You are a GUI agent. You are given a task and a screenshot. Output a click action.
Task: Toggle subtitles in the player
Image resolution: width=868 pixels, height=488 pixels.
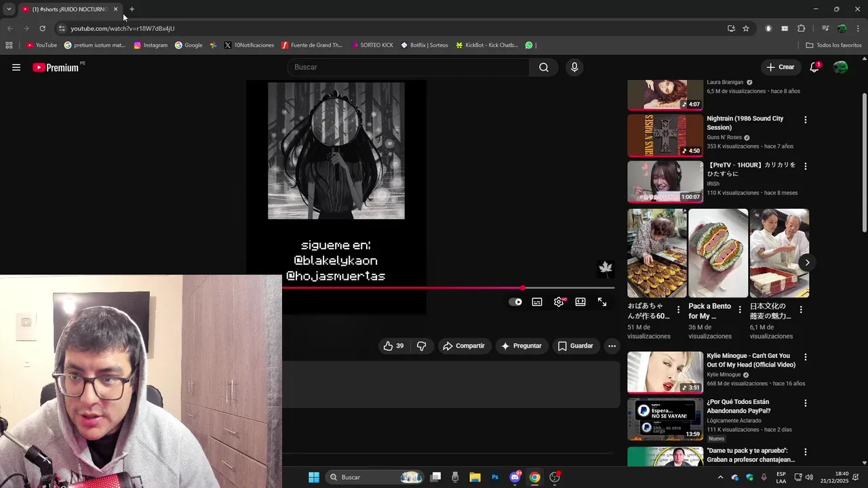[537, 302]
